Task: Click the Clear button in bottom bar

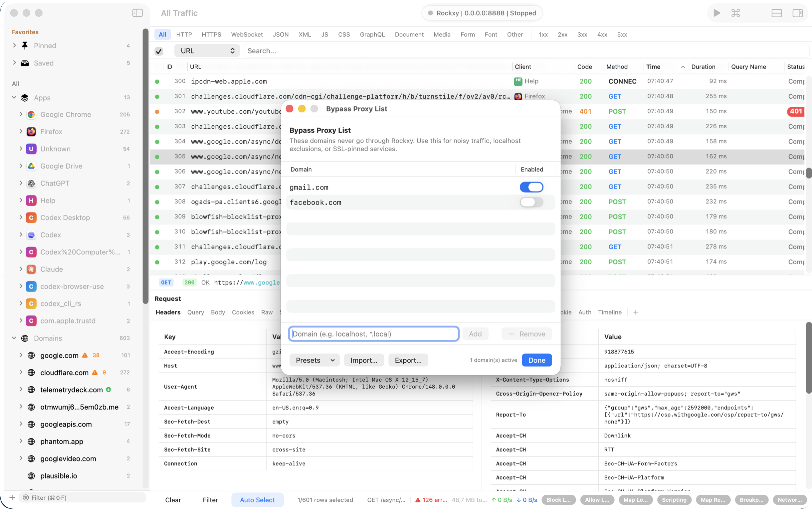Action: click(173, 500)
